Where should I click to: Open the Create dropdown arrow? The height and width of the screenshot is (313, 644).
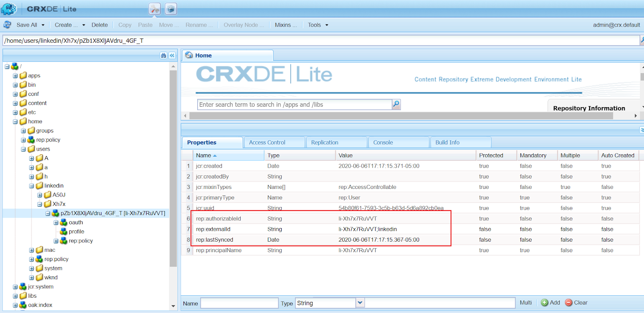84,25
